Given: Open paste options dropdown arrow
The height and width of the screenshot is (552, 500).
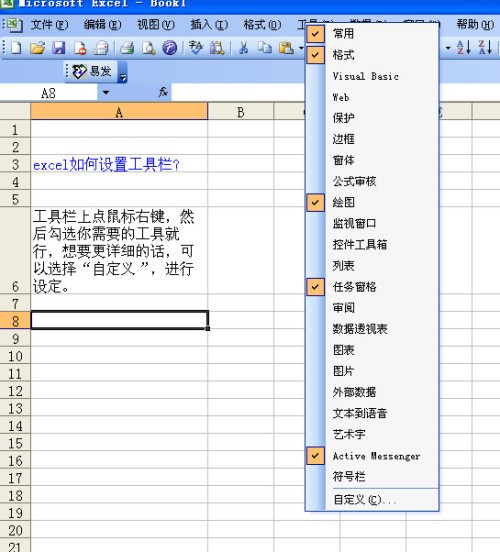Looking at the screenshot, I should pos(301,48).
